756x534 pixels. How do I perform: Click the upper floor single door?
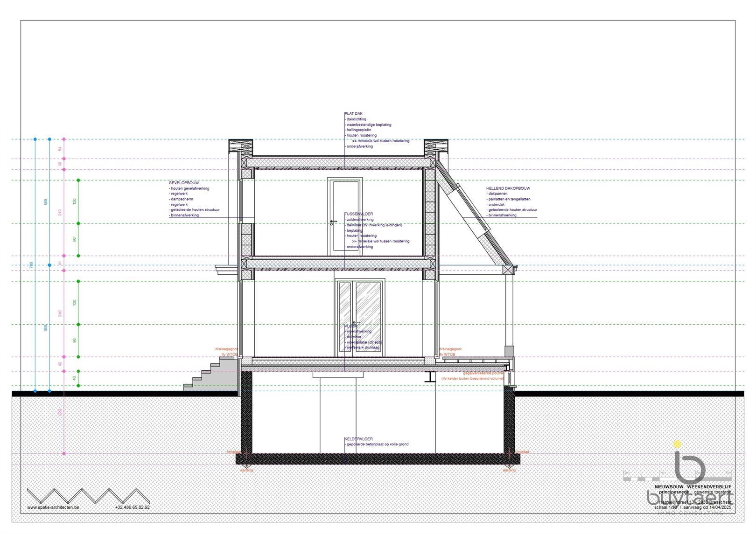[x=345, y=217]
